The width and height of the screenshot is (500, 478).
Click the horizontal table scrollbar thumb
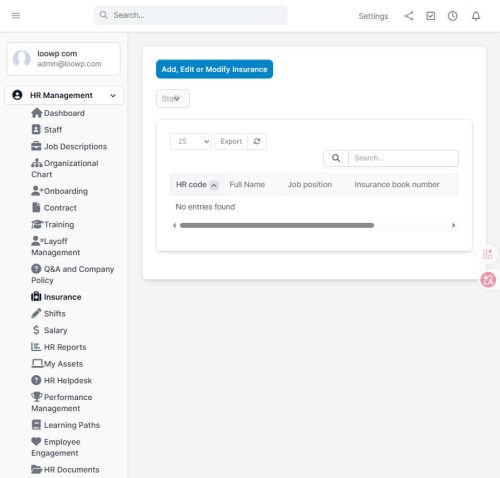(x=277, y=225)
